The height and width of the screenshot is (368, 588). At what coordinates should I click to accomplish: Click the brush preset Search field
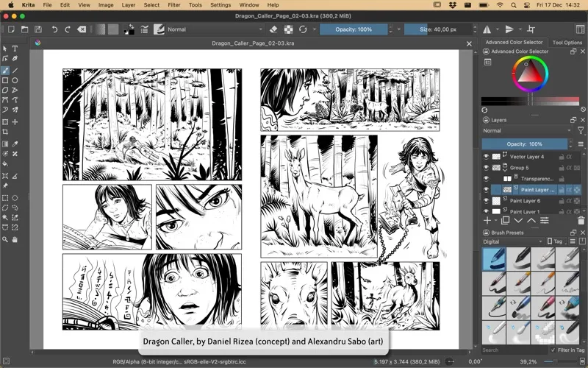514,350
